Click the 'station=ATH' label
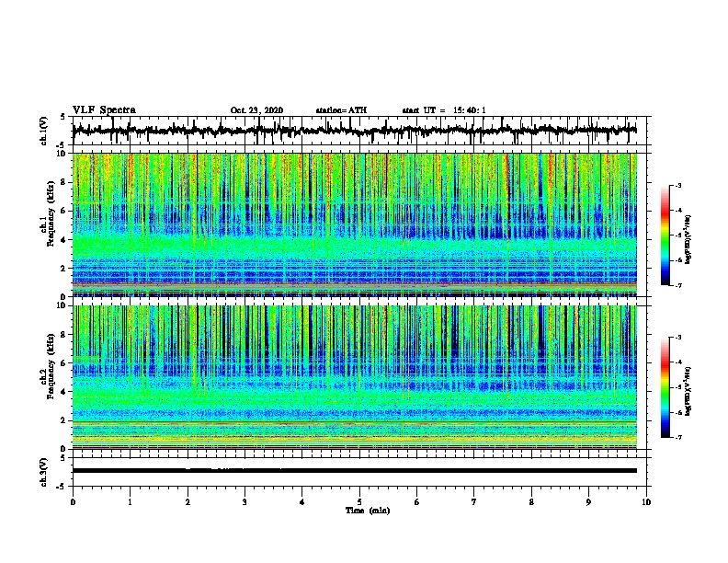 click(x=341, y=110)
